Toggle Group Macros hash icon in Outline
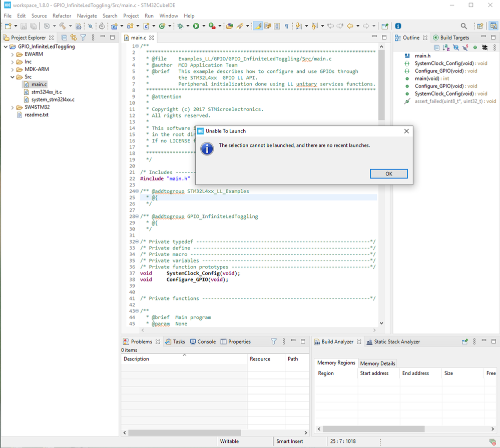The image size is (500, 448). point(484,48)
